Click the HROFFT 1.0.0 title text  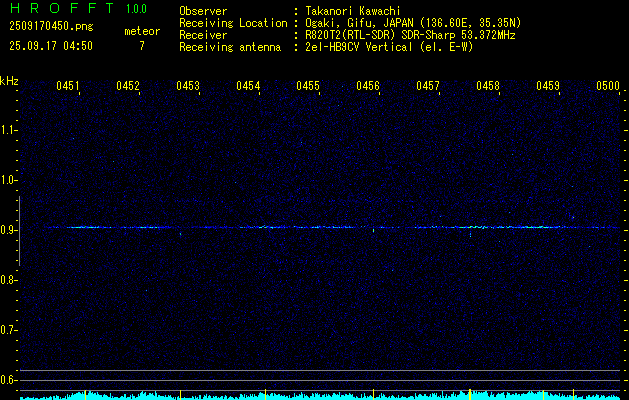78,8
